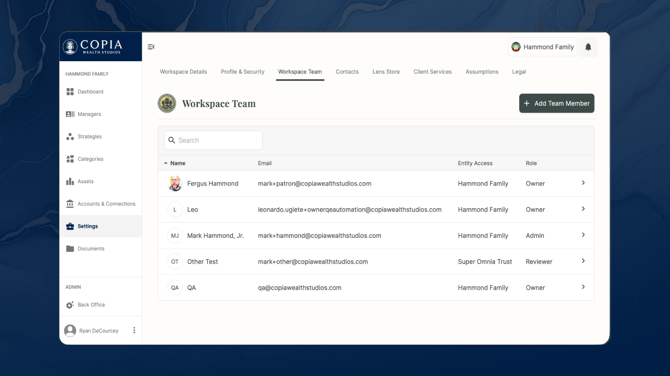
Task: Click the QA initials avatar
Action: click(x=175, y=288)
